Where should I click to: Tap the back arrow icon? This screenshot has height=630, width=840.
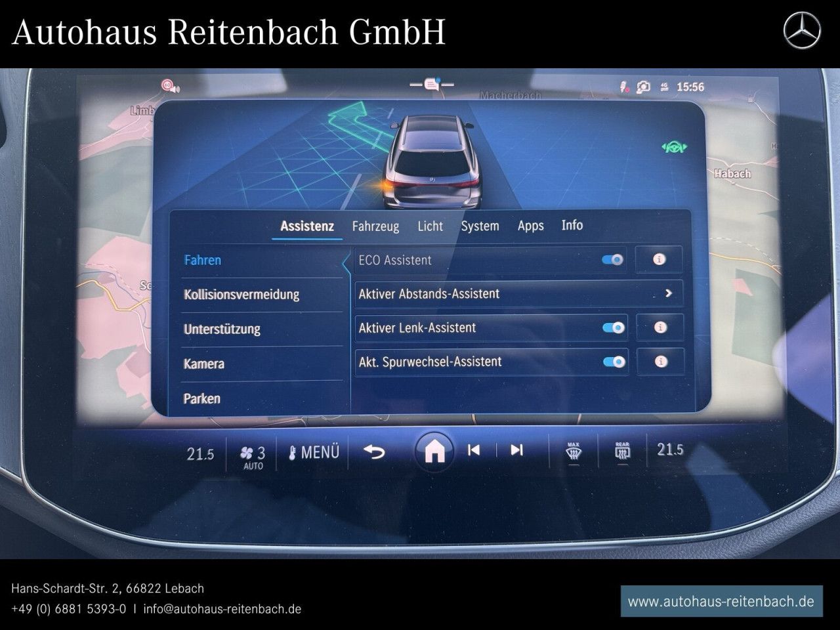coord(374,451)
